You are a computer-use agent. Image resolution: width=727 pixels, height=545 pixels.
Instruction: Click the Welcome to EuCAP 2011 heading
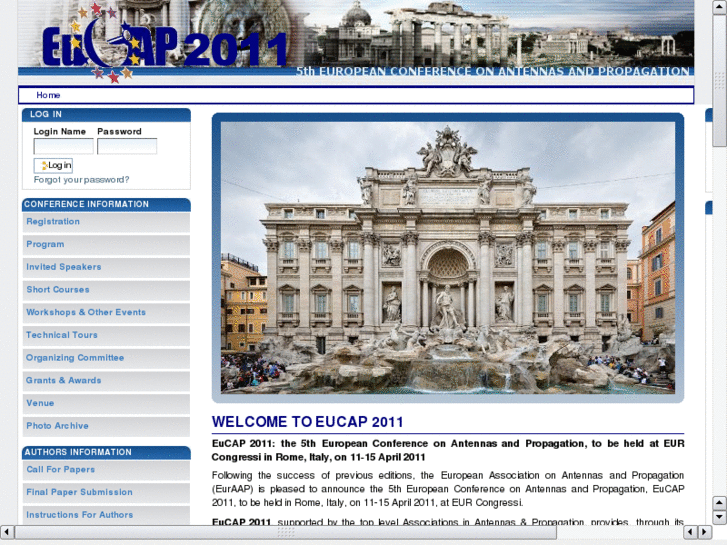pos(307,422)
